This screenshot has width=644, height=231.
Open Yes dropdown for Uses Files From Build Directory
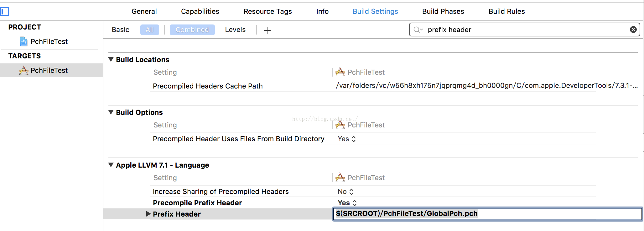pos(347,139)
